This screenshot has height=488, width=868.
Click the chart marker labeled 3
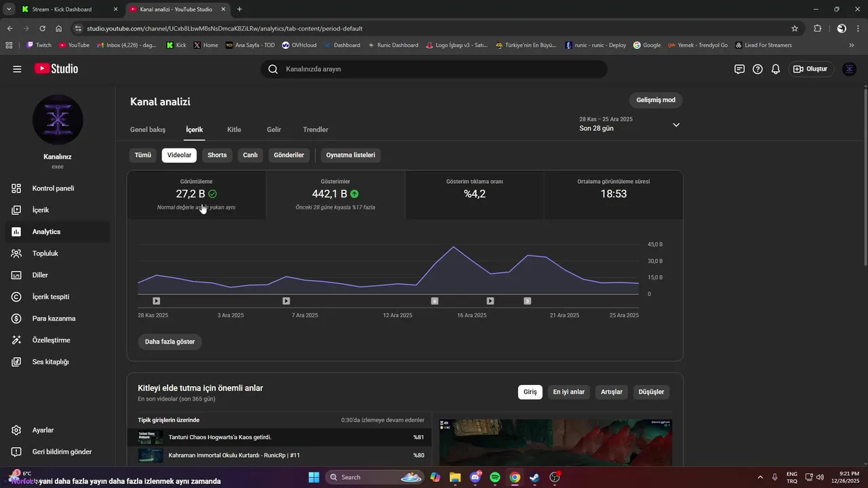[x=527, y=301]
